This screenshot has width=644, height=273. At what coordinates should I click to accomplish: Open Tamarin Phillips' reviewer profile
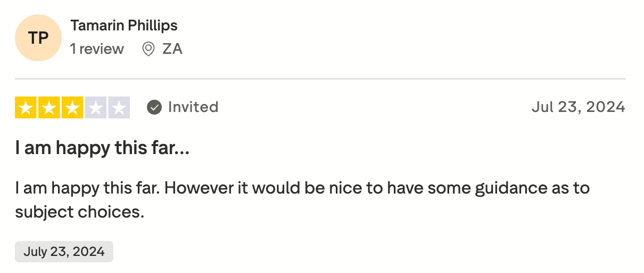123,25
